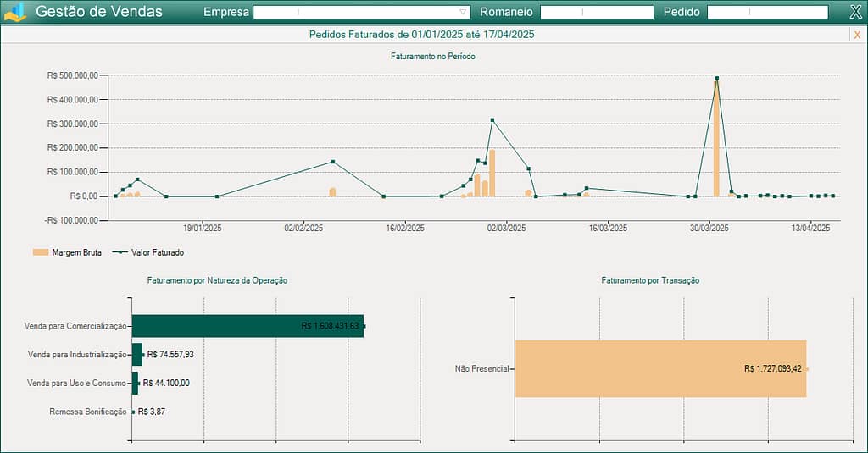This screenshot has width=868, height=453.
Task: Click the peak data point near 30/03/2025
Action: [716, 78]
